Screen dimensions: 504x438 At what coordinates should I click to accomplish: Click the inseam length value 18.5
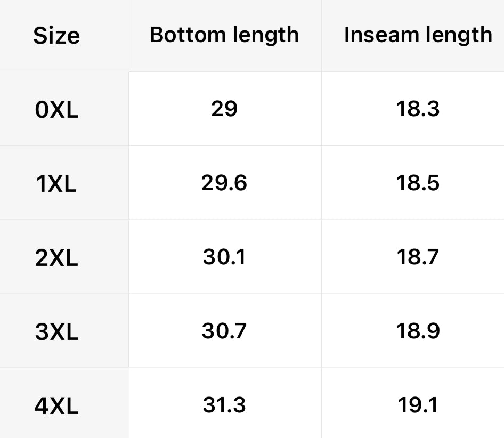click(418, 183)
